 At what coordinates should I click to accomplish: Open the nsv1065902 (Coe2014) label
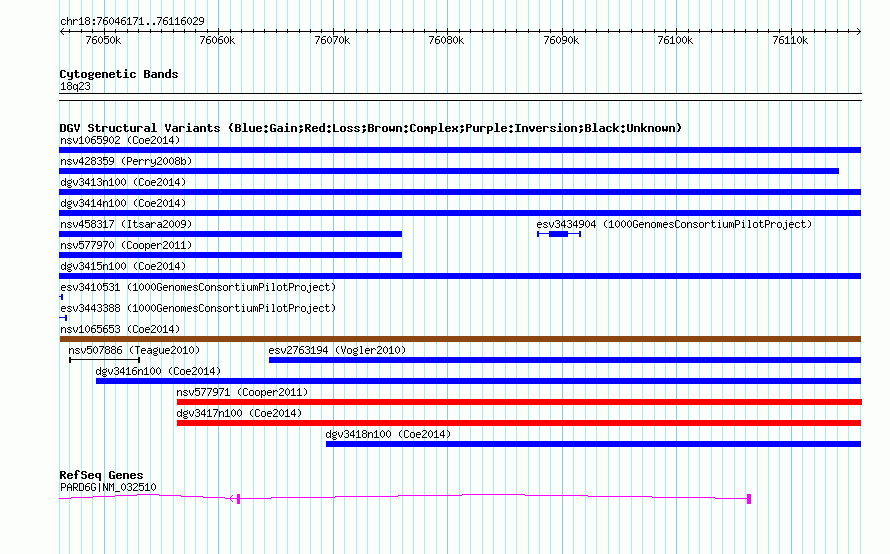pos(120,140)
